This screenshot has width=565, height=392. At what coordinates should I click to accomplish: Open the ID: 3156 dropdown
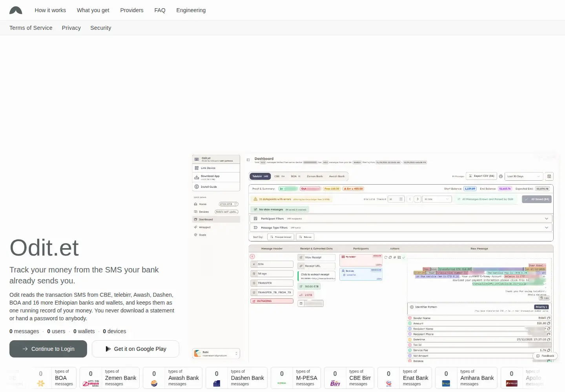tap(437, 199)
